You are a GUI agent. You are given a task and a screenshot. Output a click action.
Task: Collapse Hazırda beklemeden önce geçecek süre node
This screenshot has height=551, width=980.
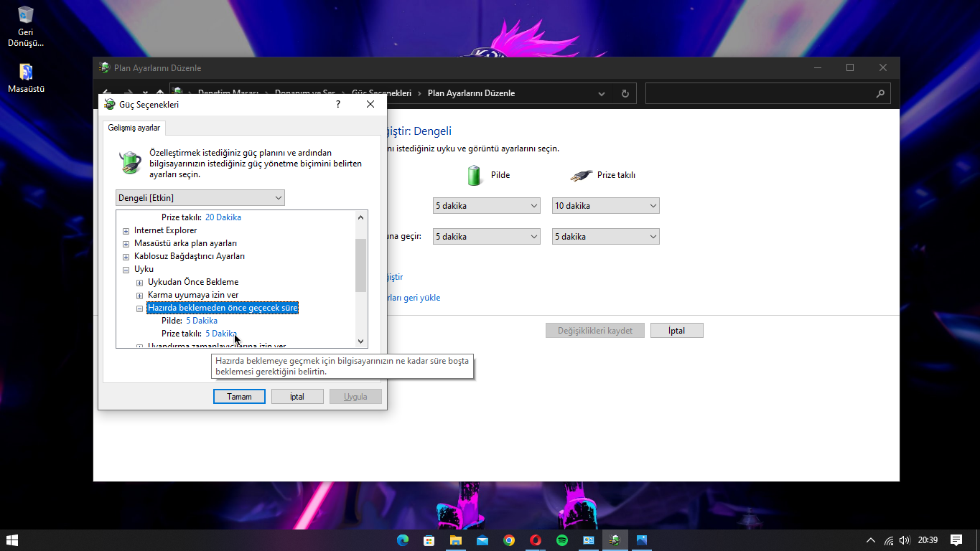click(139, 309)
